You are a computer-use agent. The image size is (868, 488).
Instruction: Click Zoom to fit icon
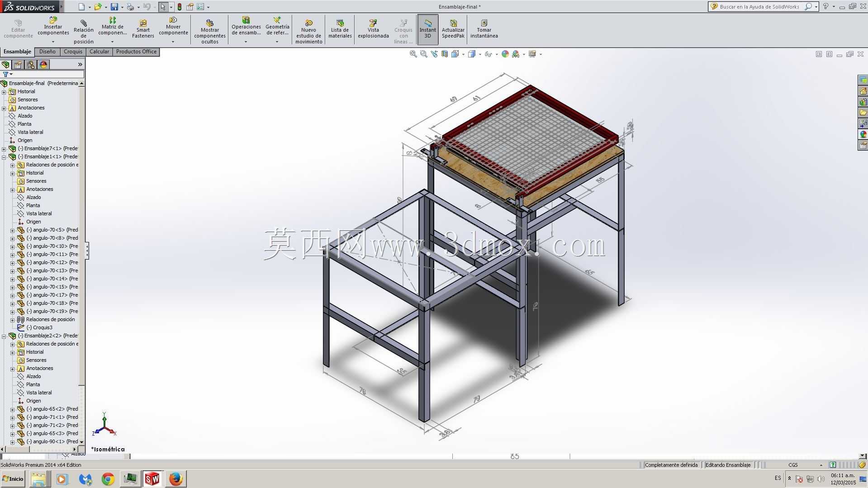pyautogui.click(x=413, y=54)
